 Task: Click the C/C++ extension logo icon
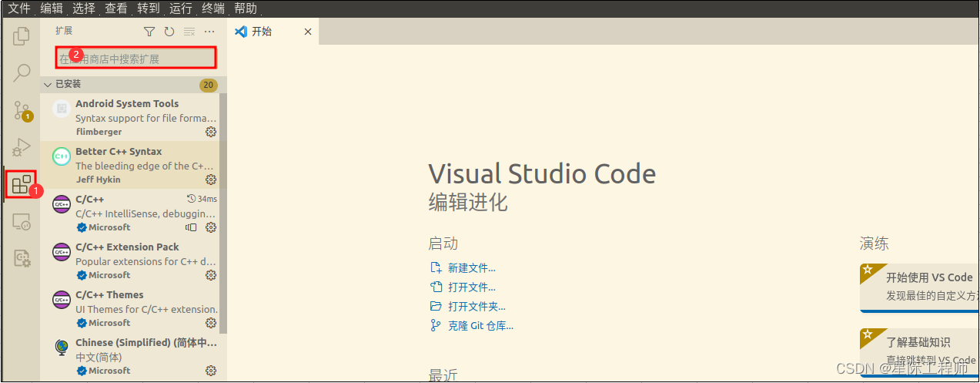click(x=62, y=204)
